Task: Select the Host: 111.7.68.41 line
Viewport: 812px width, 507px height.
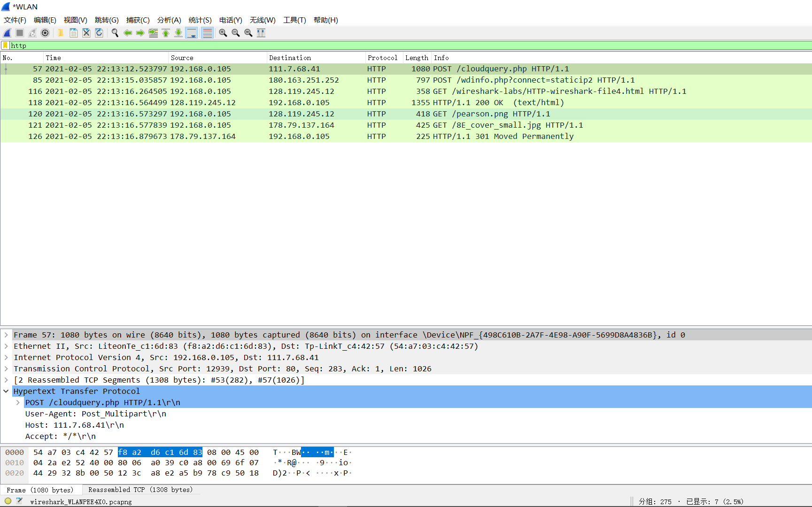Action: [x=75, y=425]
